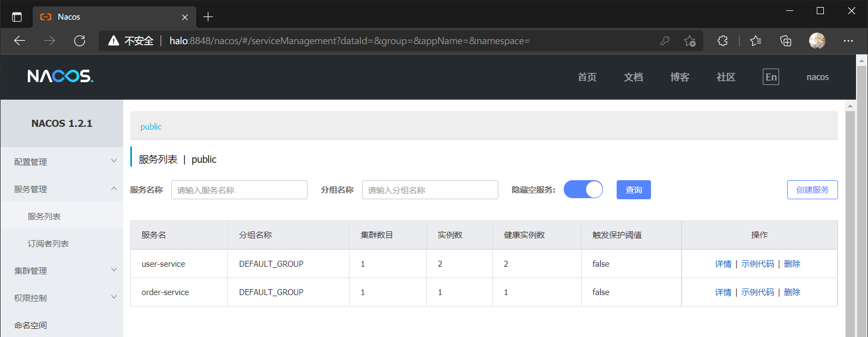Open browser settings and more menu
The height and width of the screenshot is (337, 868).
848,41
